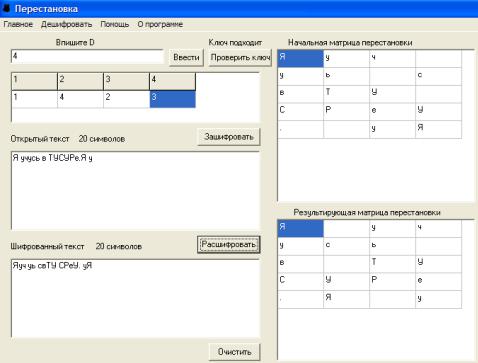Click the application icon in the title bar
The width and height of the screenshot is (478, 363).
pos(6,8)
